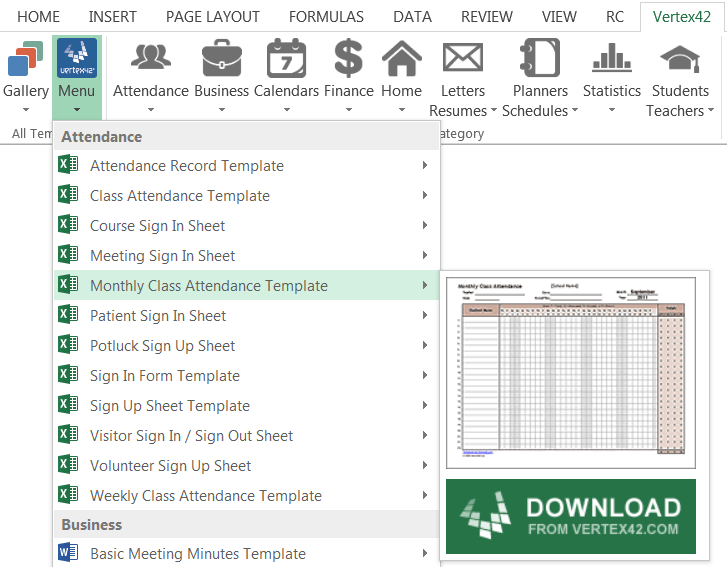Open dropdown arrow under Statistics
Image resolution: width=727 pixels, height=567 pixels.
pyautogui.click(x=612, y=110)
